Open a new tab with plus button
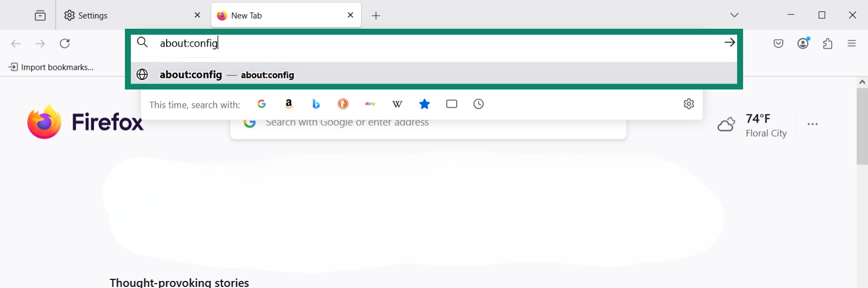Viewport: 868px width, 288px height. [x=376, y=16]
